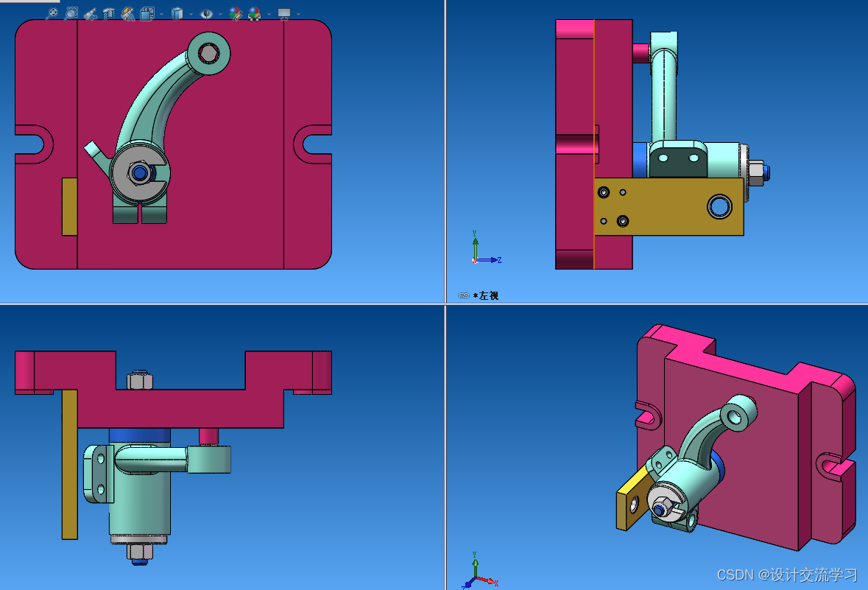
Task: Click the Zoom to Fit icon
Action: (52, 13)
